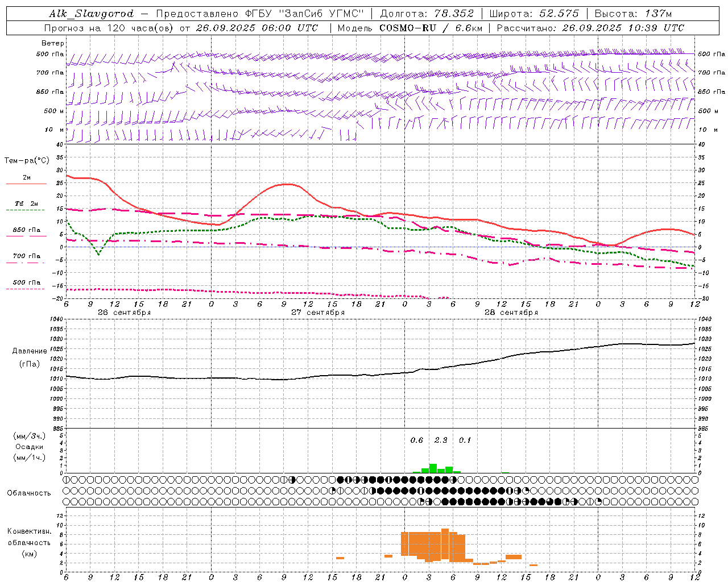Click the 'Ветер' wind panel label
728x582 pixels.
[52, 43]
